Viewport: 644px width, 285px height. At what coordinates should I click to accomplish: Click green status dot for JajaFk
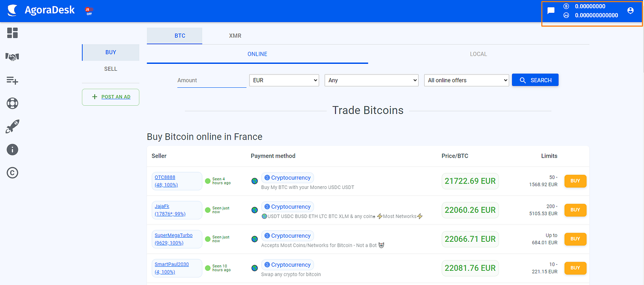tap(207, 210)
